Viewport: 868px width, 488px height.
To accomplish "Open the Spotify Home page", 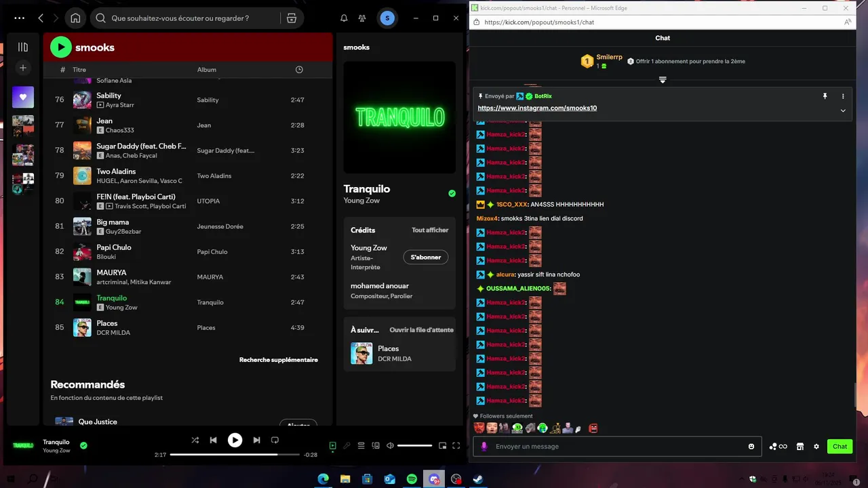I will [x=75, y=18].
